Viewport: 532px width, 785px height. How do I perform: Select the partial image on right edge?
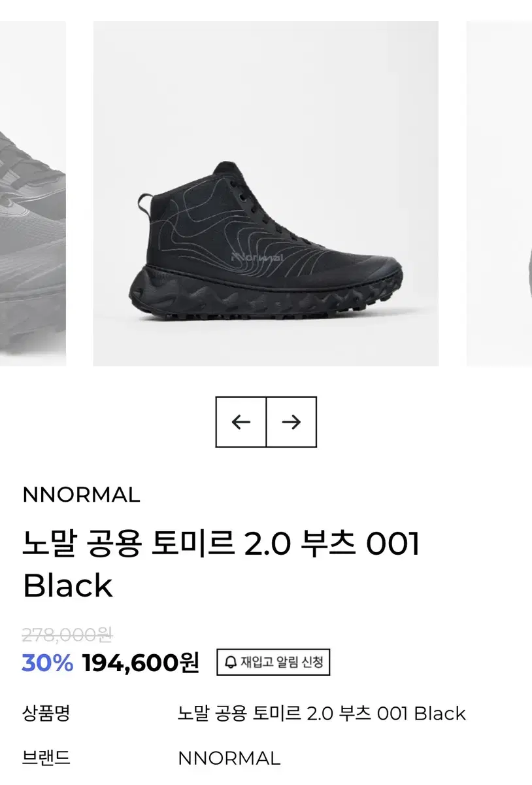pyautogui.click(x=499, y=194)
